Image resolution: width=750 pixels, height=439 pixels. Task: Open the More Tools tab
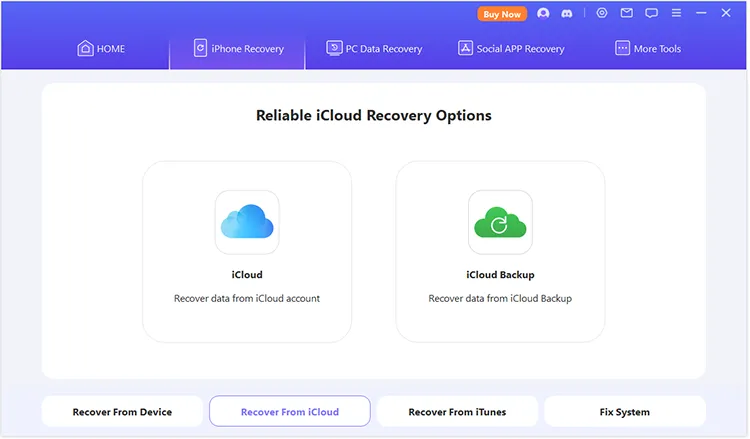coord(648,48)
